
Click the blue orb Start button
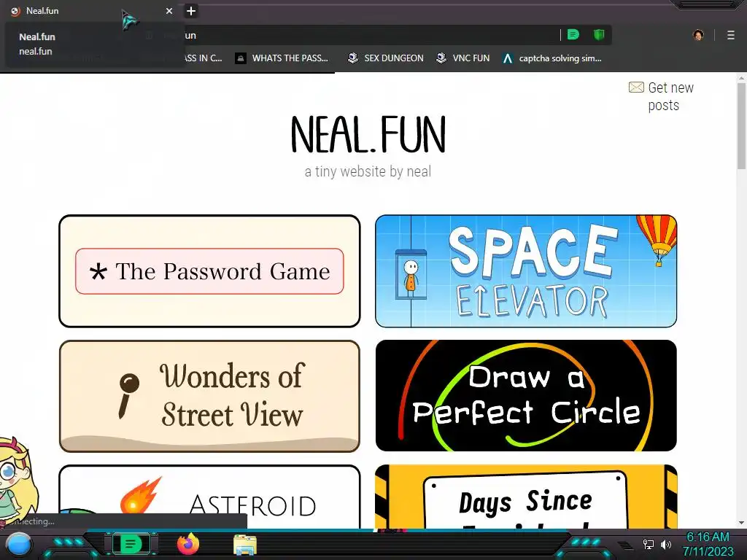coord(19,544)
